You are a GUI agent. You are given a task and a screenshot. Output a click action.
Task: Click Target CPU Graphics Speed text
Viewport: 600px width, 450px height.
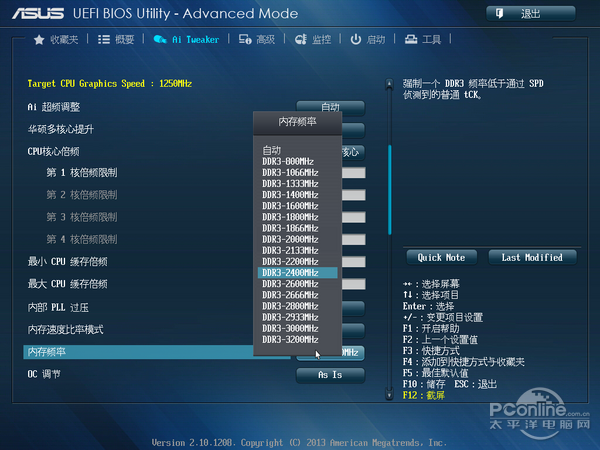[110, 84]
